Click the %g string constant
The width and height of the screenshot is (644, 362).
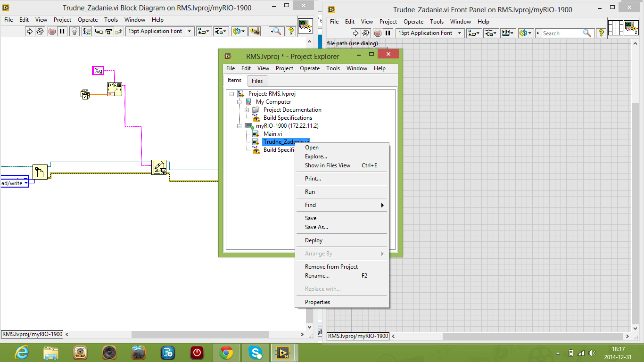[x=98, y=71]
